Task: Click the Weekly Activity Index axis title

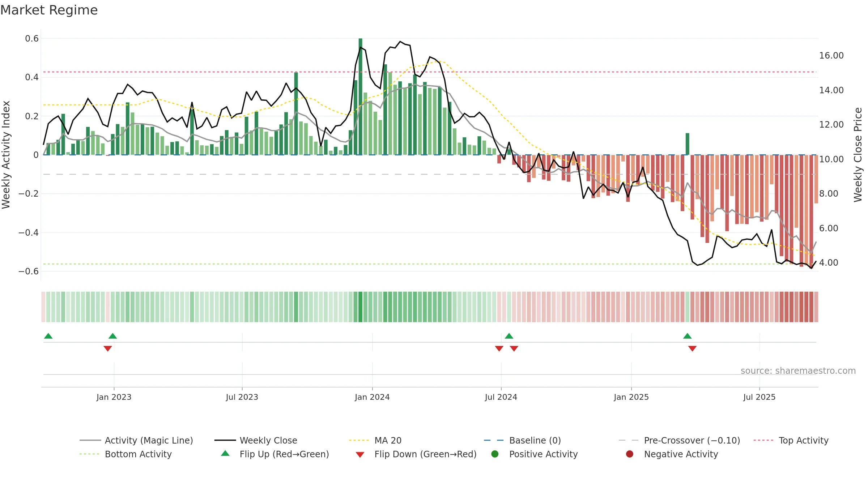Action: coord(6,155)
